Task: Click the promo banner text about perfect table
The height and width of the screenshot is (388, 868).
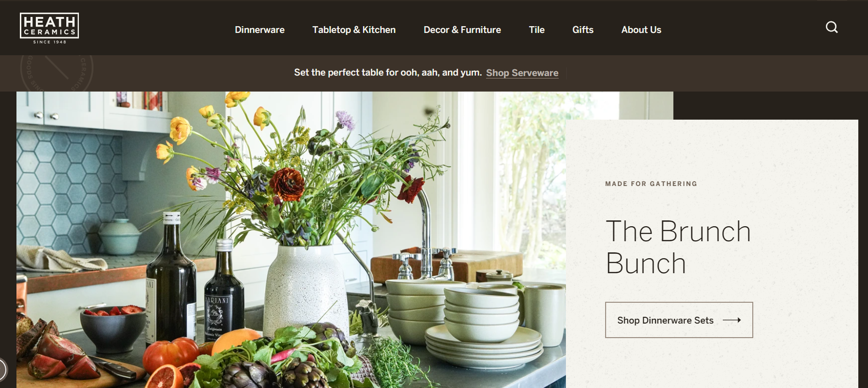Action: point(388,72)
